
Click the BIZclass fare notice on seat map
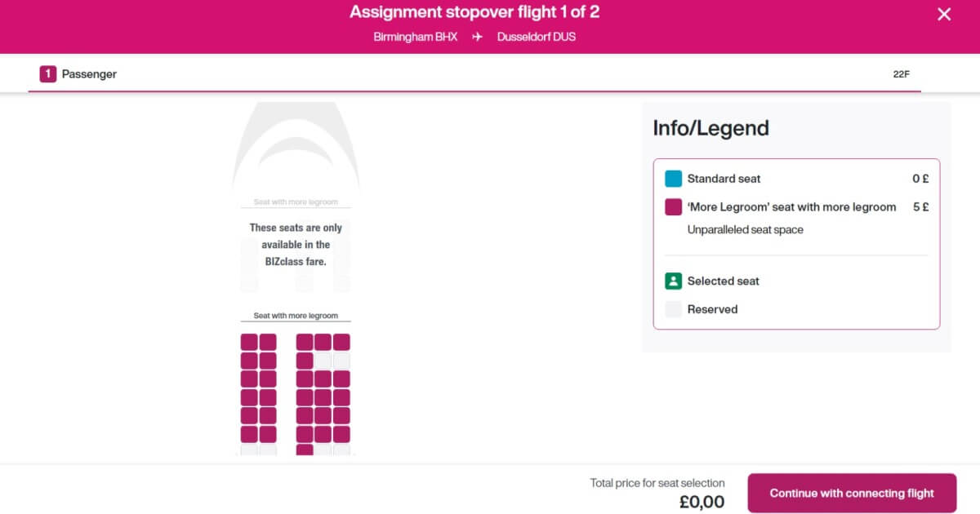click(x=296, y=245)
